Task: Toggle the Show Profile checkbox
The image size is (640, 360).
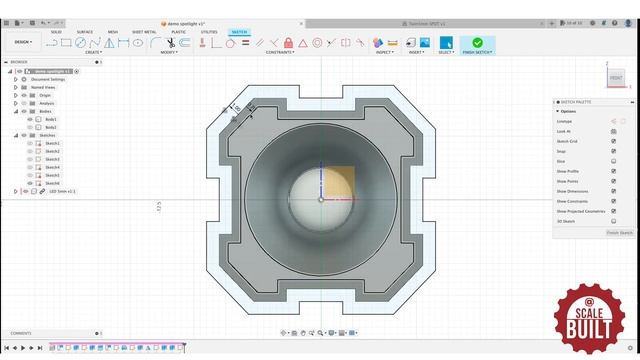Action: point(613,171)
